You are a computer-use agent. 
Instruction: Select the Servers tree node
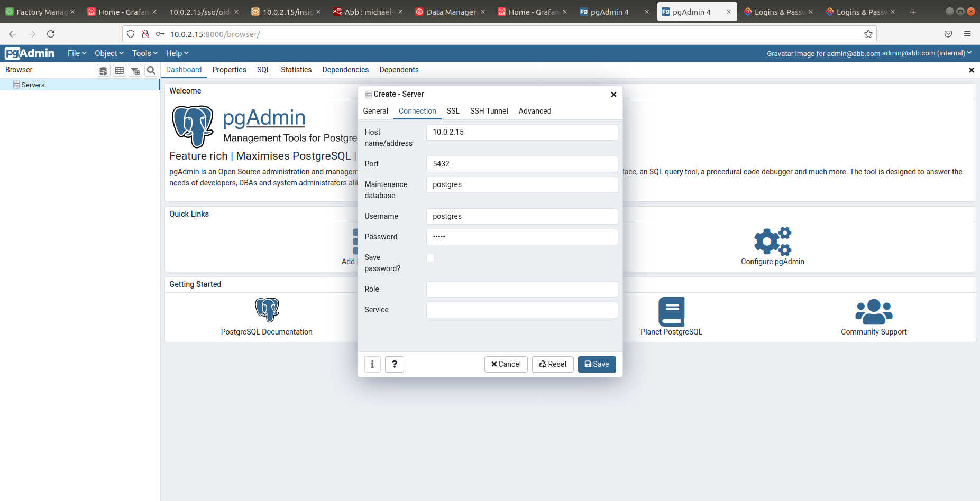pos(33,85)
